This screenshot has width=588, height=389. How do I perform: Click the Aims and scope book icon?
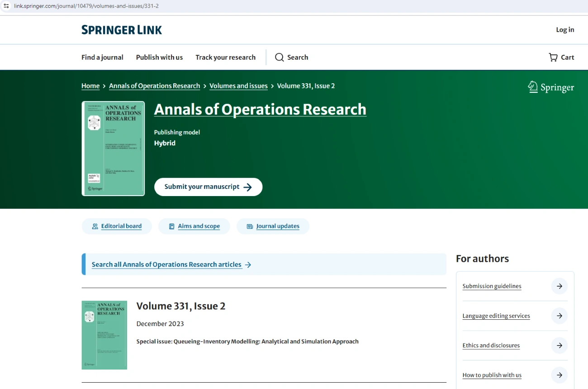[x=172, y=226]
